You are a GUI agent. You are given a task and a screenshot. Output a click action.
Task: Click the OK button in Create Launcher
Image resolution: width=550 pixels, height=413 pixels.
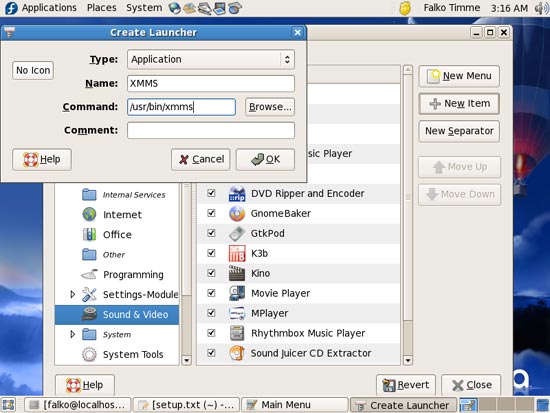265,159
